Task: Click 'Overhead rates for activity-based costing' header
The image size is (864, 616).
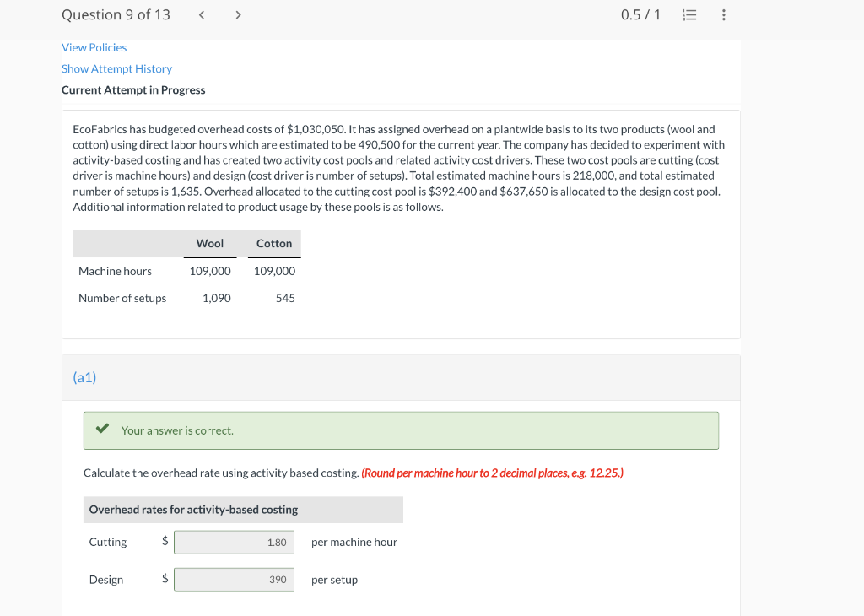Action: tap(193, 510)
